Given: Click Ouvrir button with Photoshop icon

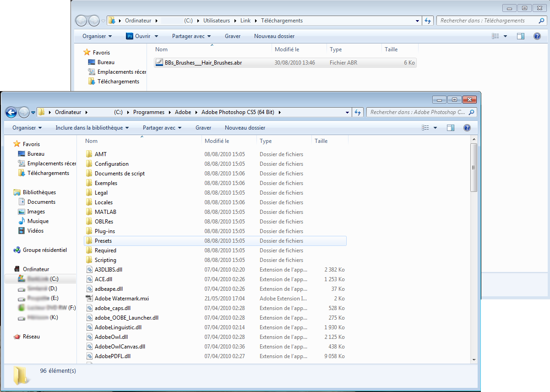Looking at the screenshot, I should 139,36.
